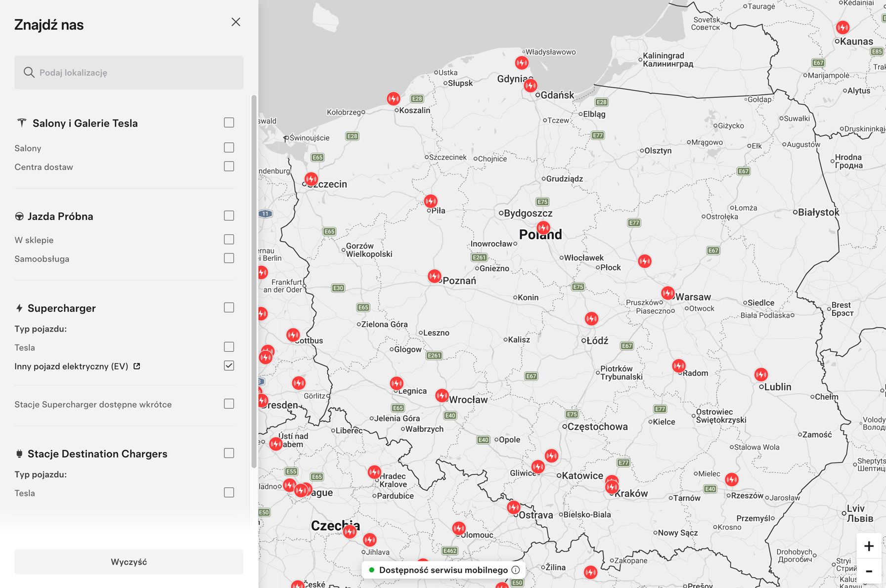Select the Supercharger pin near Płock
886x588 pixels.
point(645,261)
